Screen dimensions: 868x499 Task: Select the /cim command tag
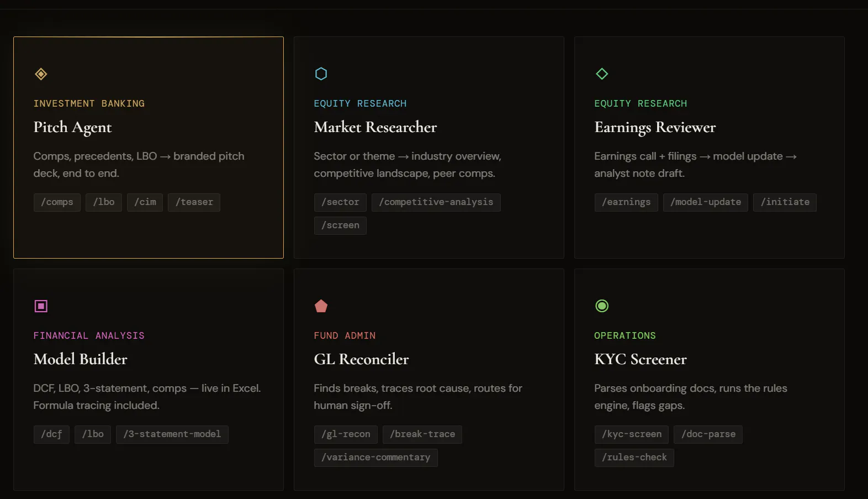click(145, 202)
